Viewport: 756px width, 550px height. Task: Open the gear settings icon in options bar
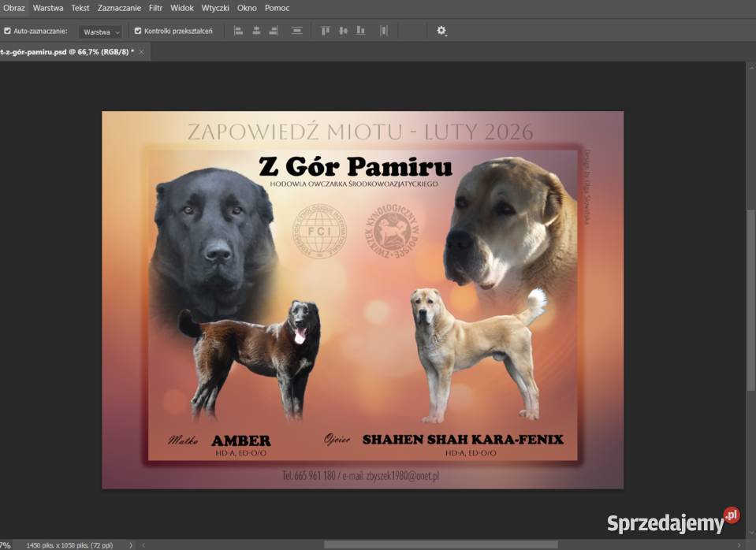[x=441, y=31]
